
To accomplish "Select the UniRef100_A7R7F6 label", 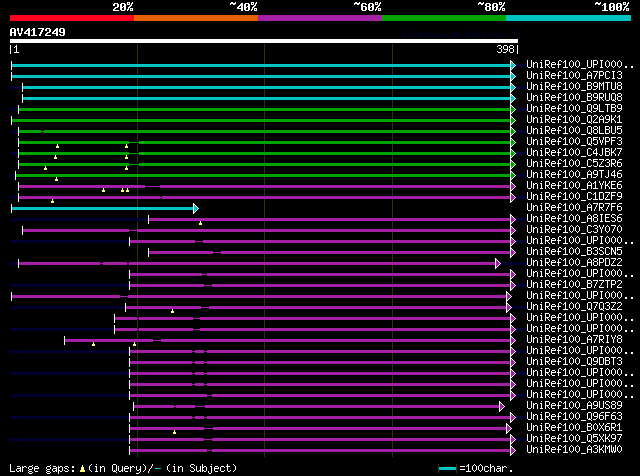I will point(574,208).
